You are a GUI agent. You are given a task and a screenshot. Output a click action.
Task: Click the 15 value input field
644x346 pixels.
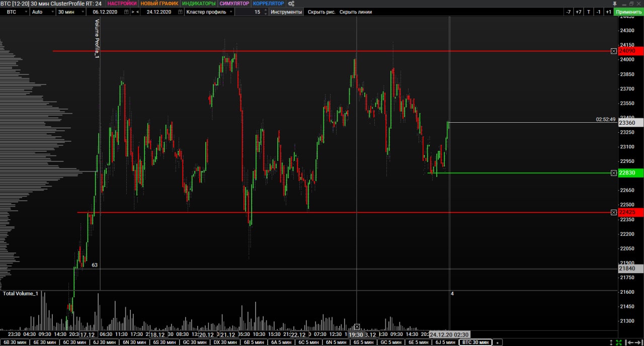tap(249, 12)
